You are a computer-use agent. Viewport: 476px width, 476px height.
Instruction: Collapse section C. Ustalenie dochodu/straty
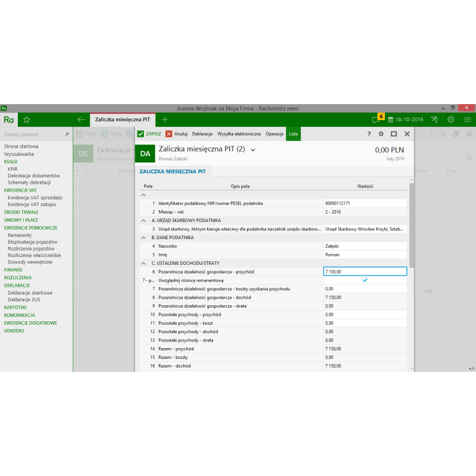[x=143, y=263]
